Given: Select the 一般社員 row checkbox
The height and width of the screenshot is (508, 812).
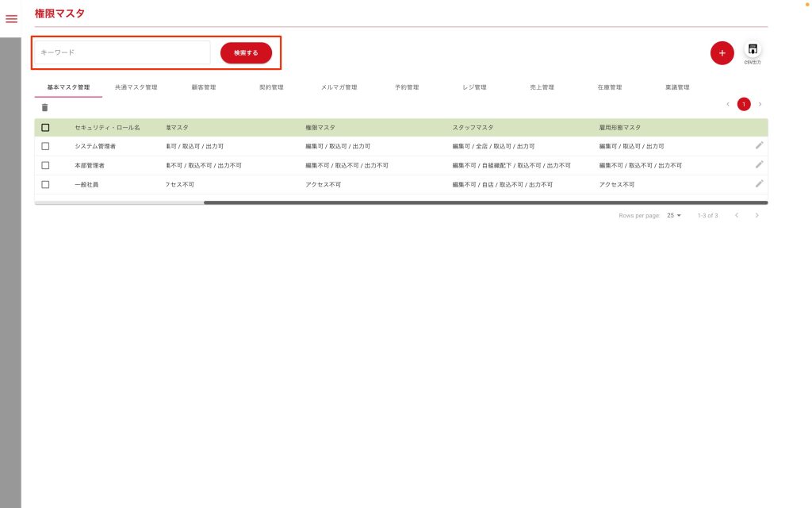Looking at the screenshot, I should point(45,184).
